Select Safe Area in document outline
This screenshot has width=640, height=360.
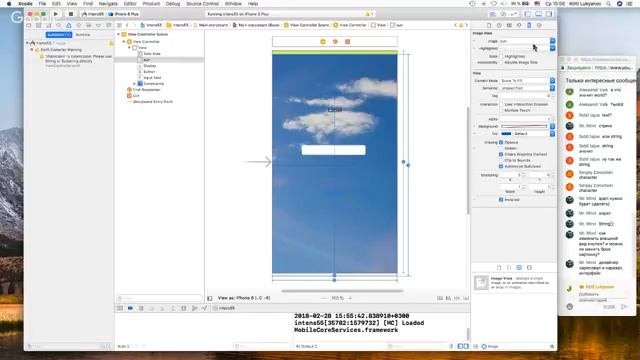(x=152, y=53)
